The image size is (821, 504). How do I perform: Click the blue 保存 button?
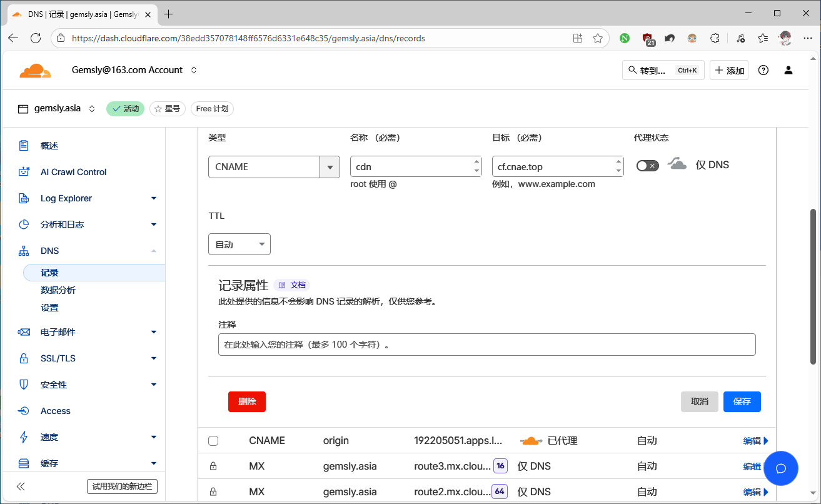click(742, 401)
